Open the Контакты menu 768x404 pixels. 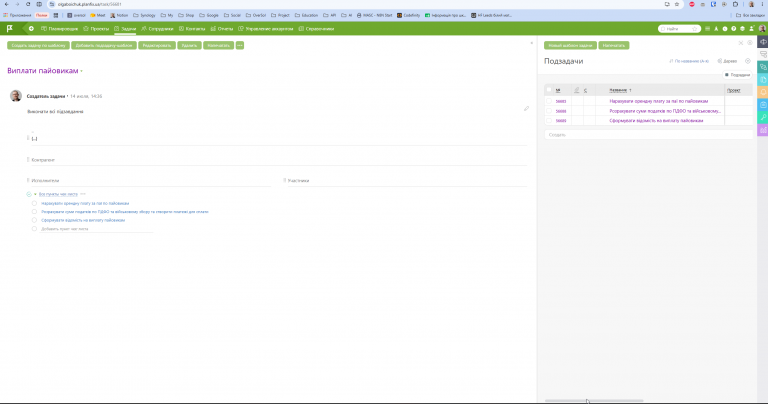(192, 29)
